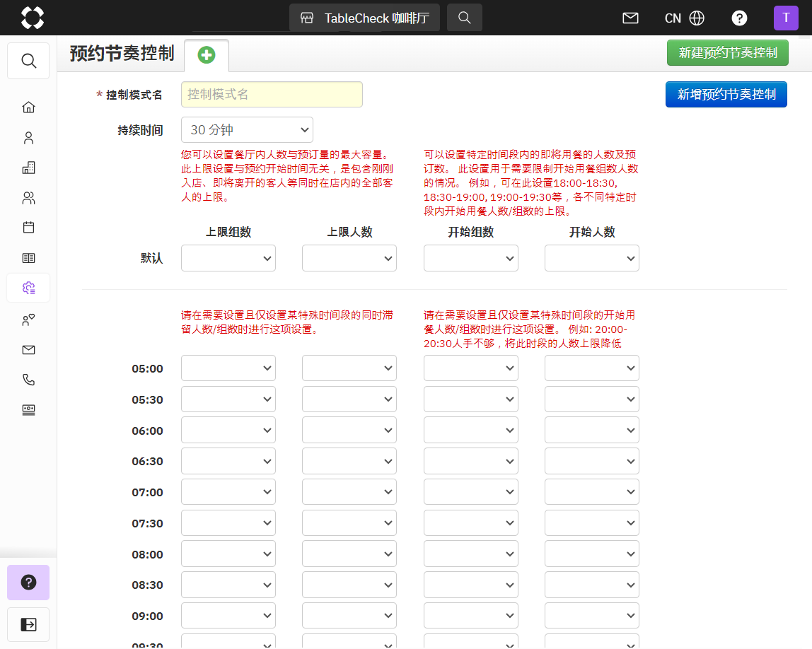Open the 06:30 开始人数 dropdown
Viewport: 812px width, 649px height.
pyautogui.click(x=592, y=461)
